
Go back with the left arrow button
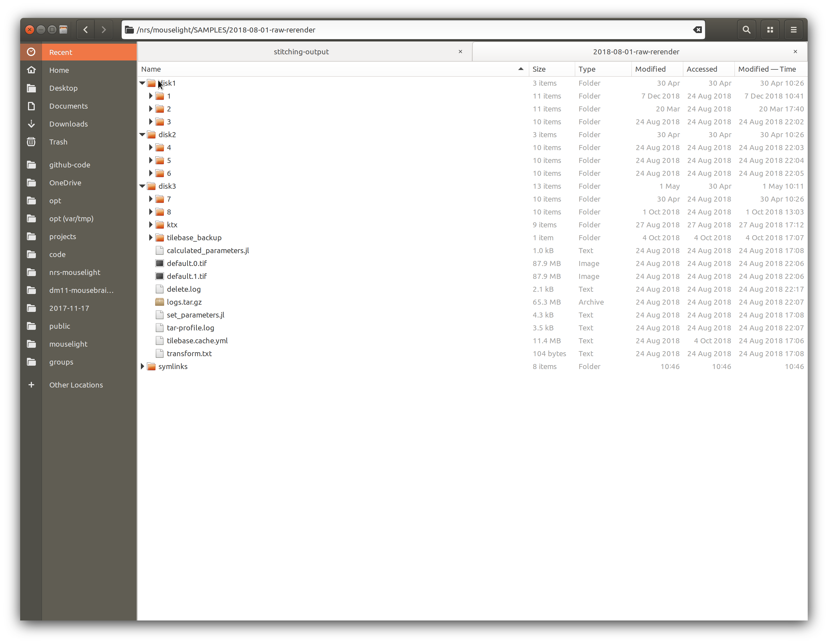[x=86, y=30]
